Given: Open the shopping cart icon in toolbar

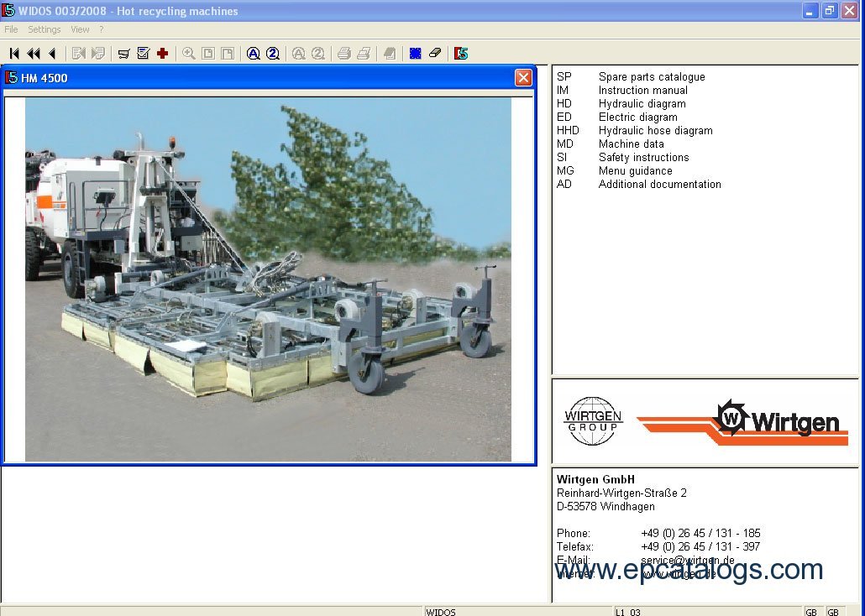Looking at the screenshot, I should [x=124, y=54].
